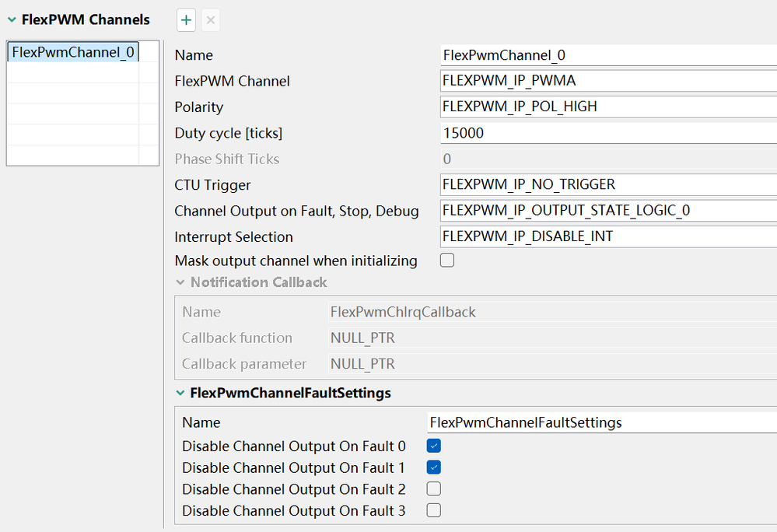Click the Duty cycle ticks field
The width and height of the screenshot is (777, 532).
(x=608, y=133)
